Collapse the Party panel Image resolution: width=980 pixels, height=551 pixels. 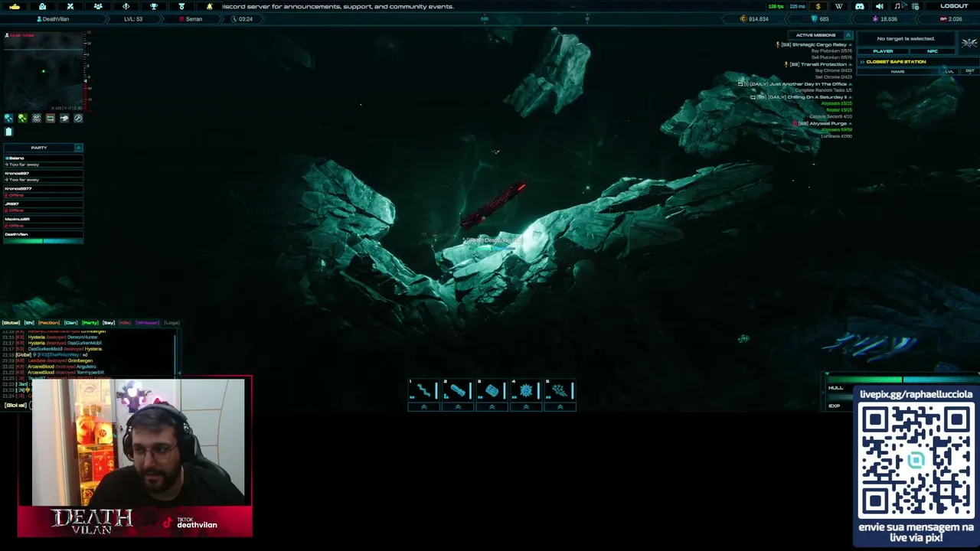pos(78,148)
